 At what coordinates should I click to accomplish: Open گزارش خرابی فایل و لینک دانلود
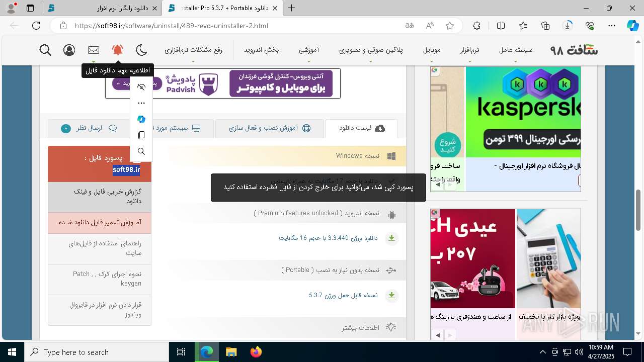coord(100,197)
